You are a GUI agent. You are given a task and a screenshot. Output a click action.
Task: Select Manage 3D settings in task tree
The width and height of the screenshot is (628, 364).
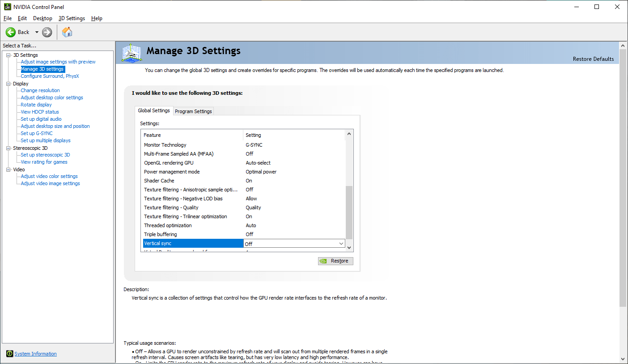point(42,69)
